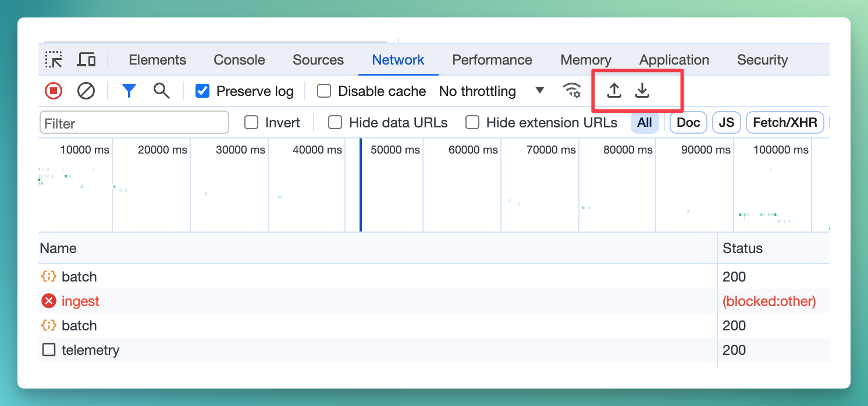
Task: Enable the Disable cache checkbox
Action: point(324,91)
